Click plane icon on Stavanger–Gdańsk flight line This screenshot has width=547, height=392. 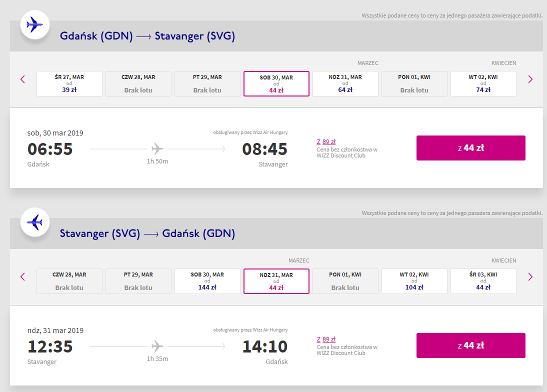pos(157,346)
